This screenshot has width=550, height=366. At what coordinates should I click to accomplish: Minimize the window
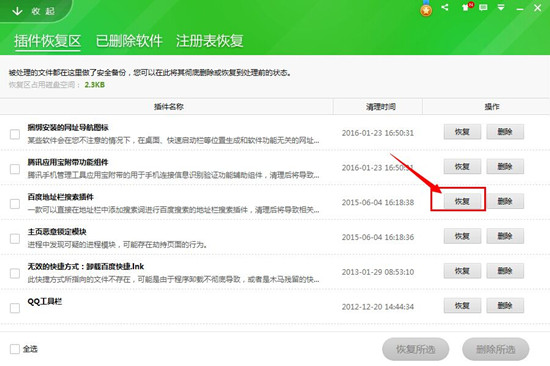pyautogui.click(x=520, y=9)
